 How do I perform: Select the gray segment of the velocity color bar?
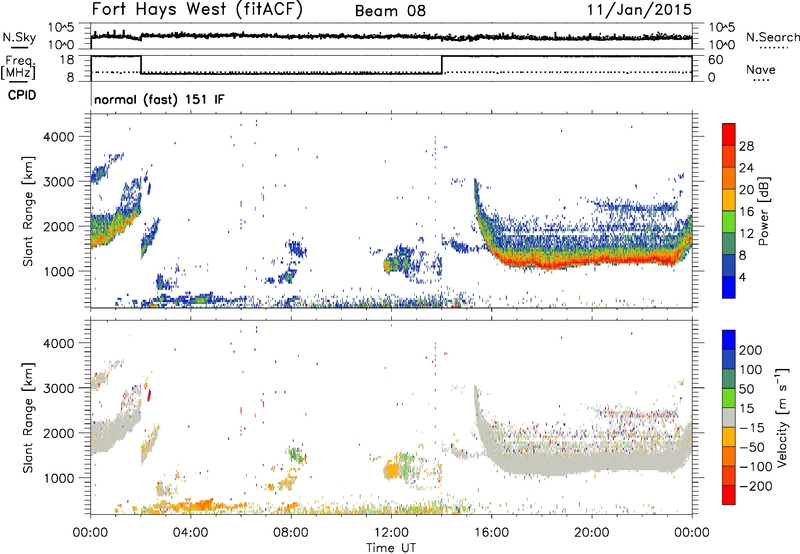[x=729, y=417]
